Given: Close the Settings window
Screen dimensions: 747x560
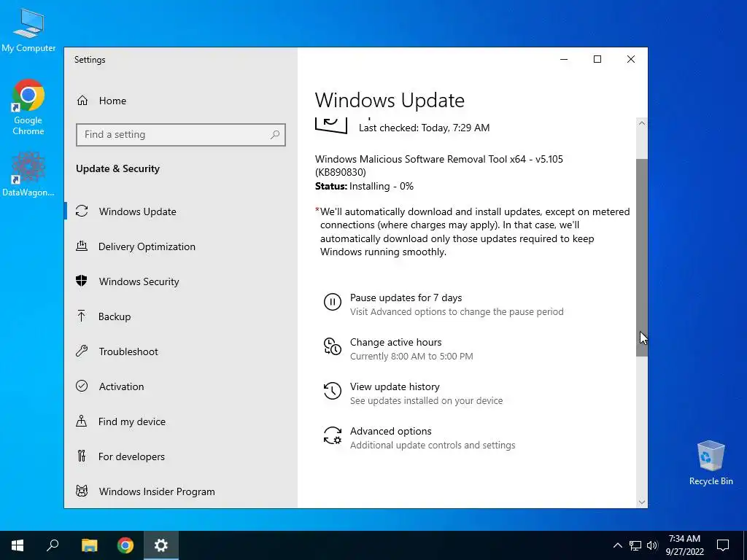Looking at the screenshot, I should point(631,59).
